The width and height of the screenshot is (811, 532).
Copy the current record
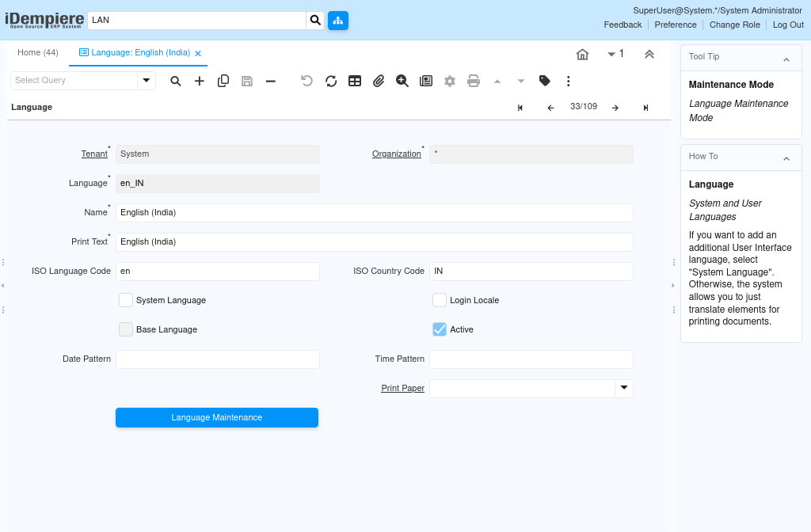[x=223, y=82]
